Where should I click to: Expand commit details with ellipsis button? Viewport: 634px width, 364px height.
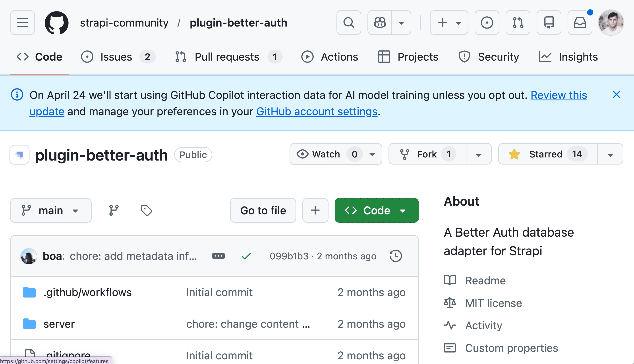coord(218,256)
